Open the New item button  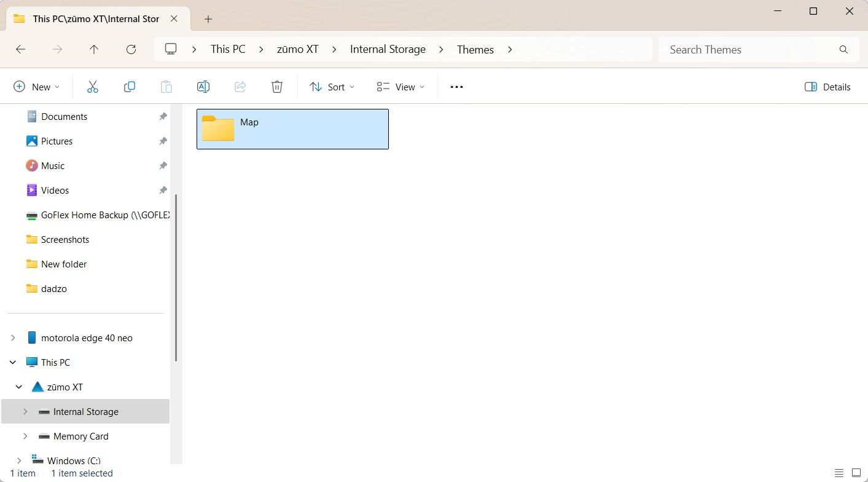tap(37, 87)
